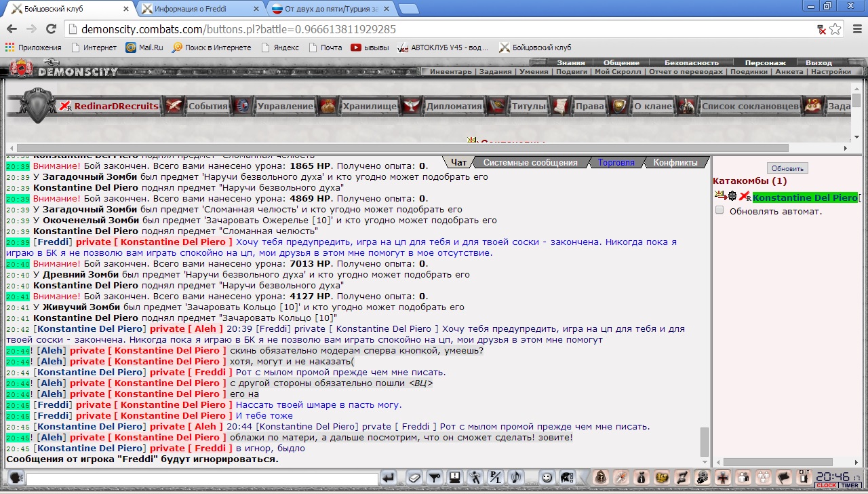Click the chest icon before Хранилище
This screenshot has width=868, height=494.
pyautogui.click(x=329, y=106)
